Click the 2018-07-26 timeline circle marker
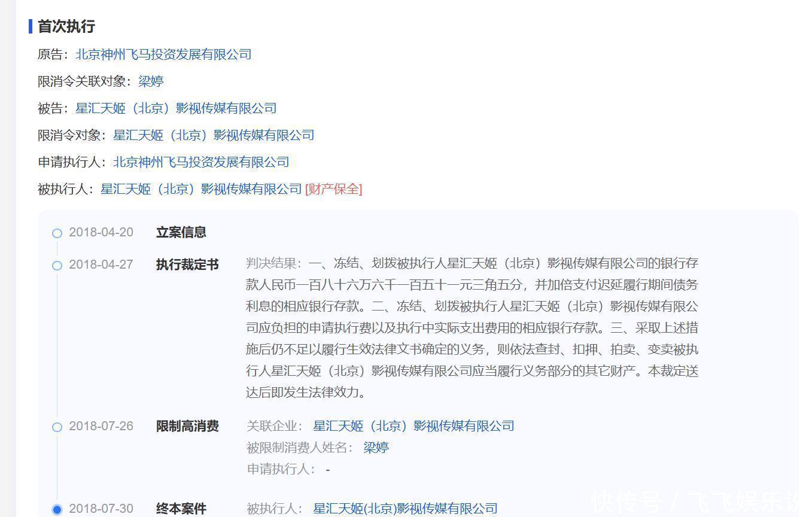Viewport: 812px width, 517px height. [x=57, y=427]
